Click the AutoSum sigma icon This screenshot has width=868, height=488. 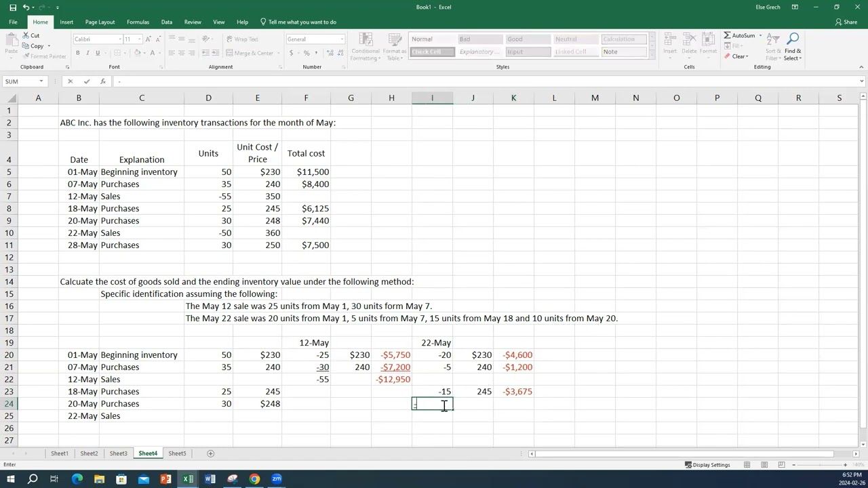727,35
